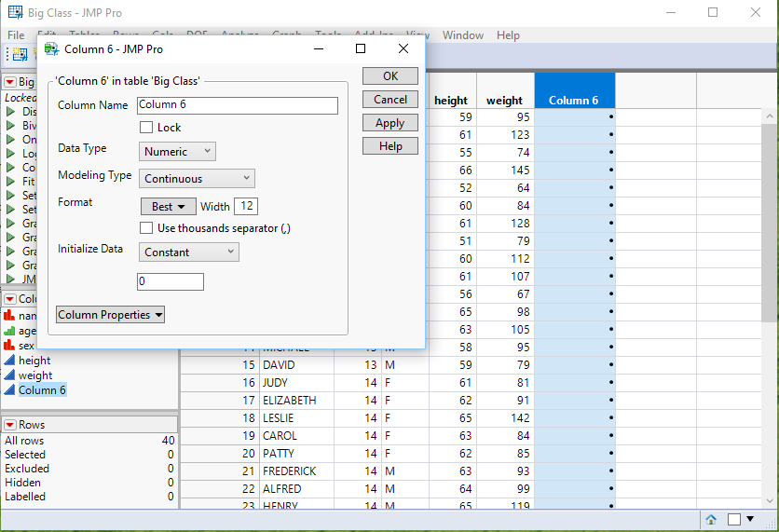Click the nominal icon next to 'nan' column
The height and width of the screenshot is (532, 779).
pos(9,315)
